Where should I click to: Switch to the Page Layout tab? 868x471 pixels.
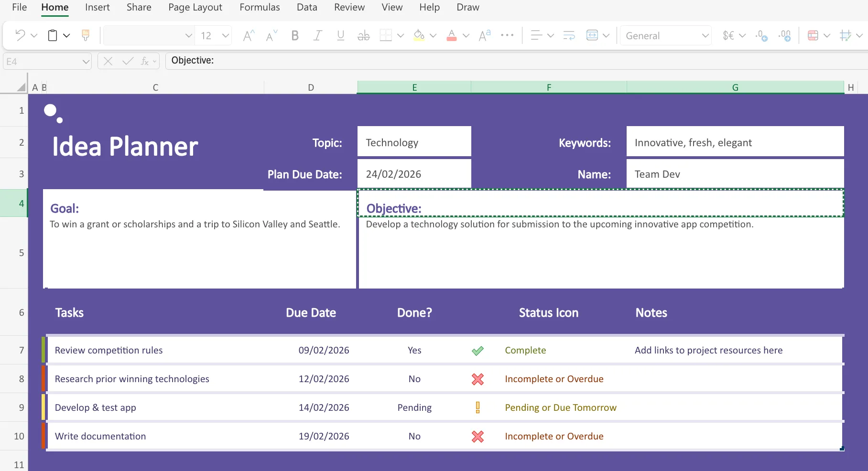click(195, 7)
